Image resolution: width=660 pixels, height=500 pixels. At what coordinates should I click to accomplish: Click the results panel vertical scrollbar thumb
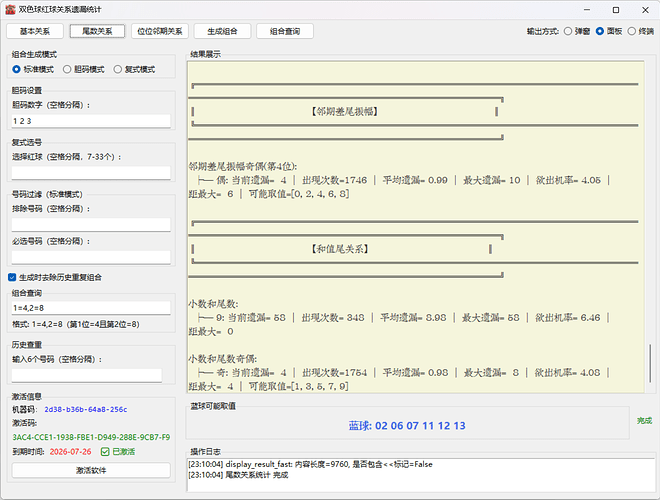(x=650, y=364)
